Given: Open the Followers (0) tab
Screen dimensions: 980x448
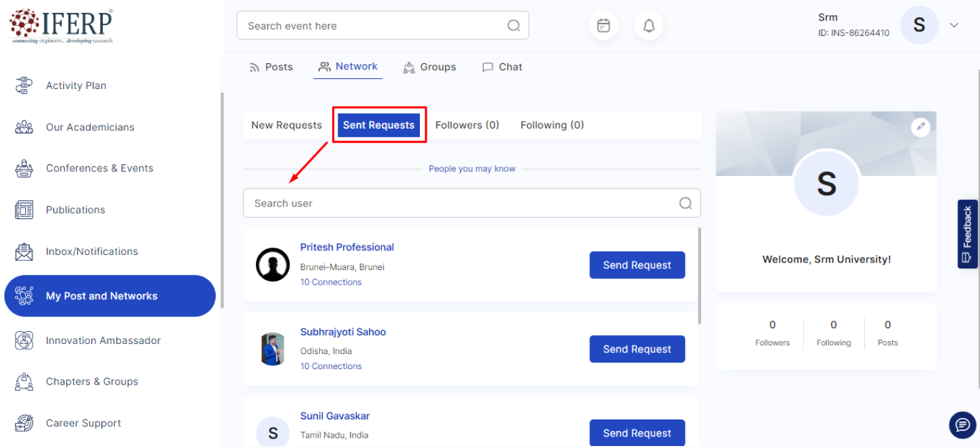Looking at the screenshot, I should (x=467, y=125).
